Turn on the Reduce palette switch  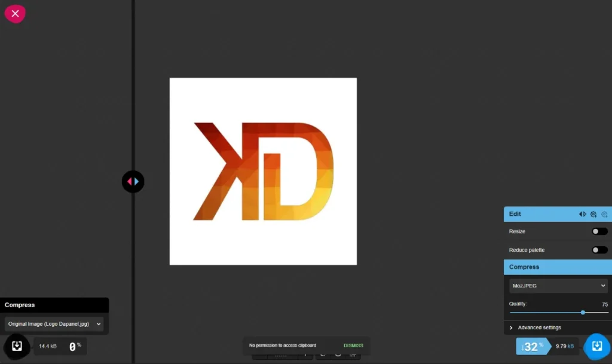click(x=599, y=250)
